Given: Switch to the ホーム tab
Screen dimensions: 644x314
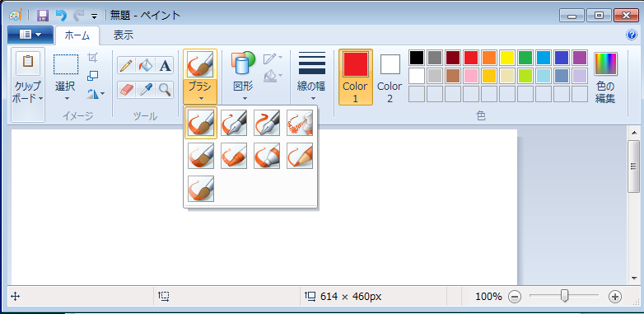Looking at the screenshot, I should point(77,35).
